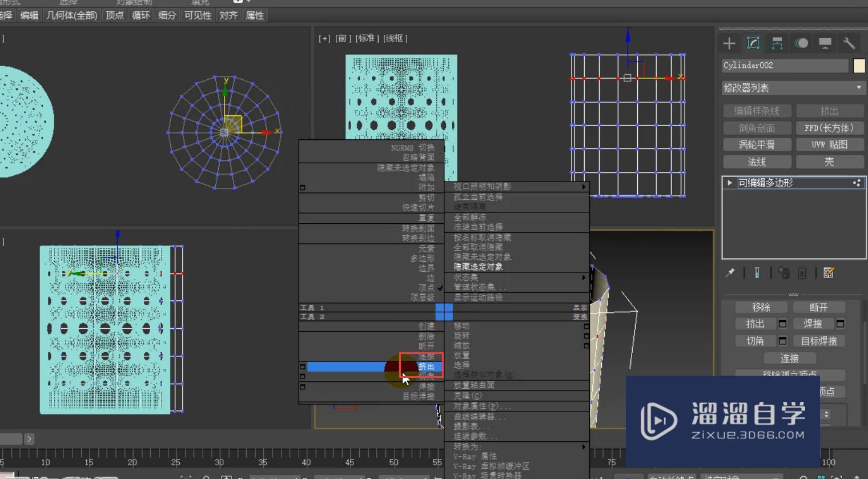Apply the 涡轮平滑 modifier button
The height and width of the screenshot is (479, 868).
click(x=757, y=144)
